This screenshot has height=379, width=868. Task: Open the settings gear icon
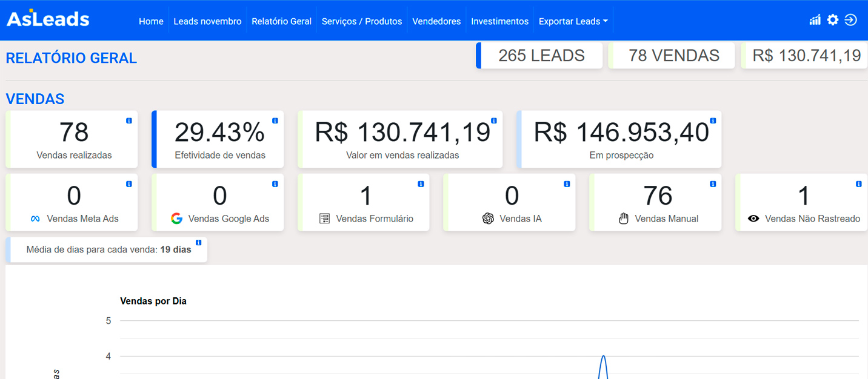pyautogui.click(x=833, y=20)
